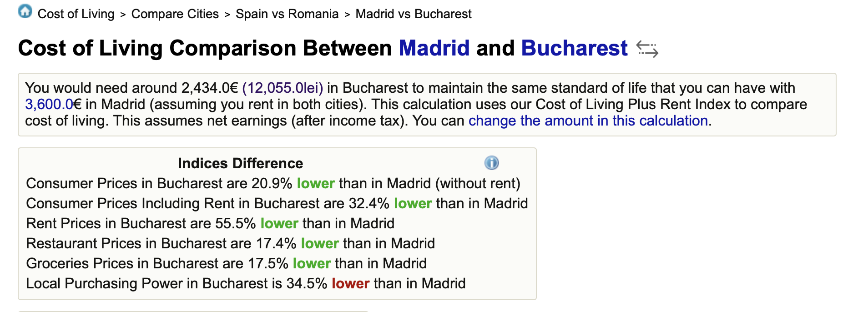The image size is (868, 312).
Task: Click the Rent Prices 55.5% lower line
Action: pyautogui.click(x=210, y=223)
